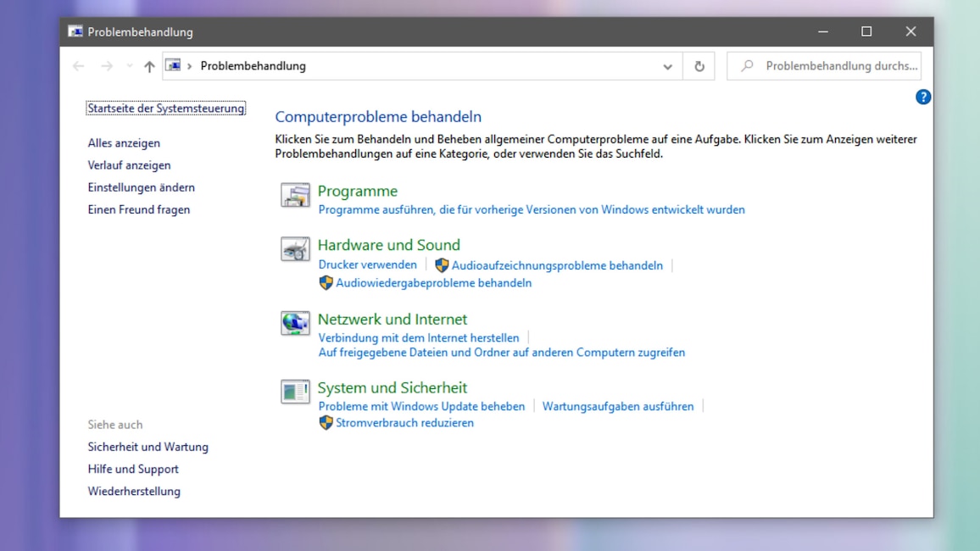The height and width of the screenshot is (551, 980).
Task: Open Drucker verwenden troubleshooter
Action: 367,265
